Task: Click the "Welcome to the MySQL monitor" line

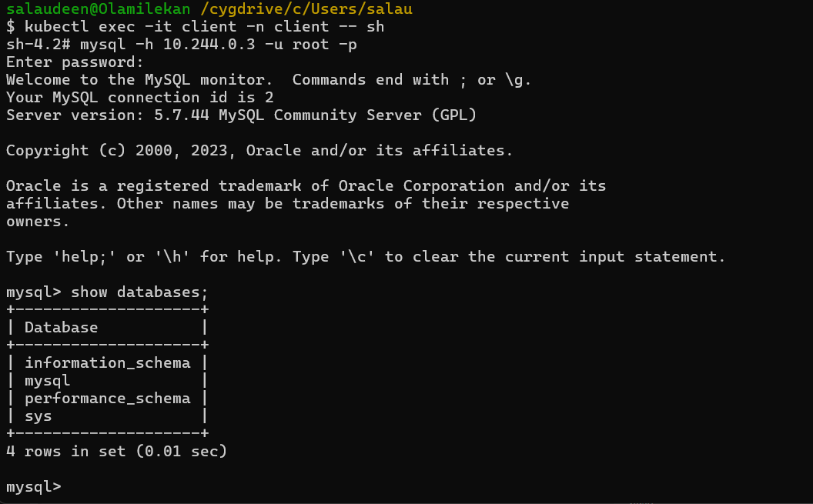Action: coord(269,80)
